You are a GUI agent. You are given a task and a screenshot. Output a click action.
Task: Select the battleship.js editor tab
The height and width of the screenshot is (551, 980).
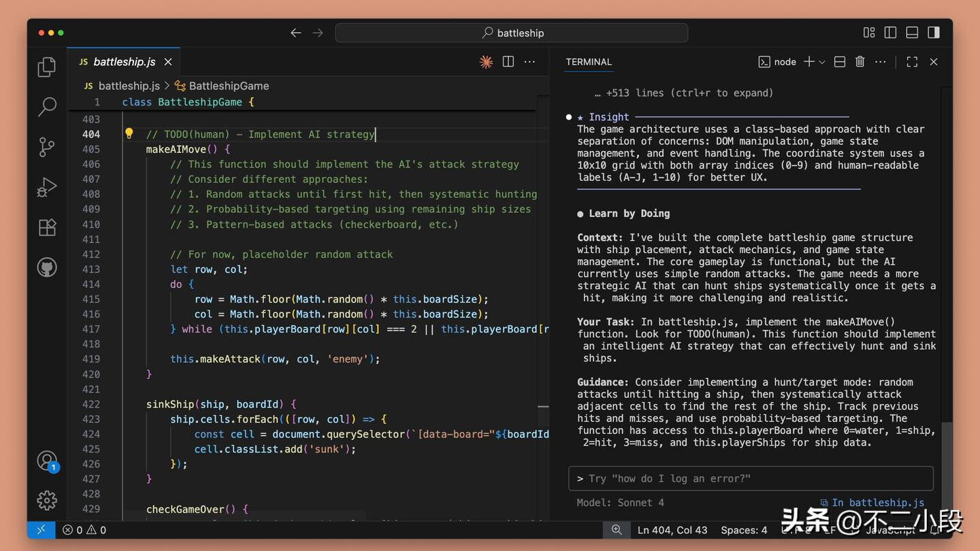click(124, 62)
